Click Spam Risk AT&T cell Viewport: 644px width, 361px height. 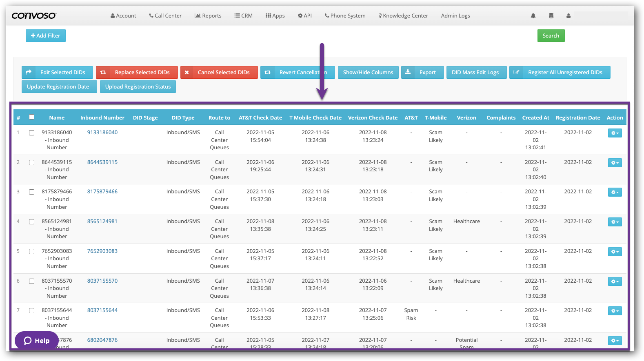point(411,314)
